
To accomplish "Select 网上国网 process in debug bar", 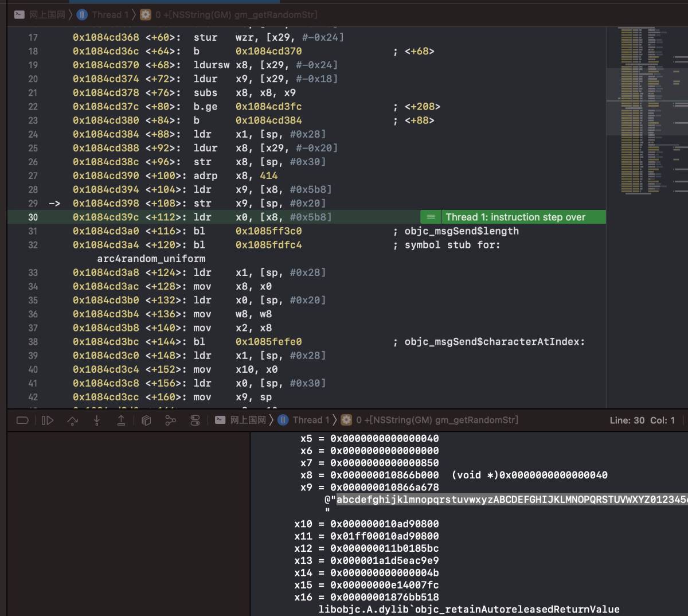I will click(x=248, y=420).
